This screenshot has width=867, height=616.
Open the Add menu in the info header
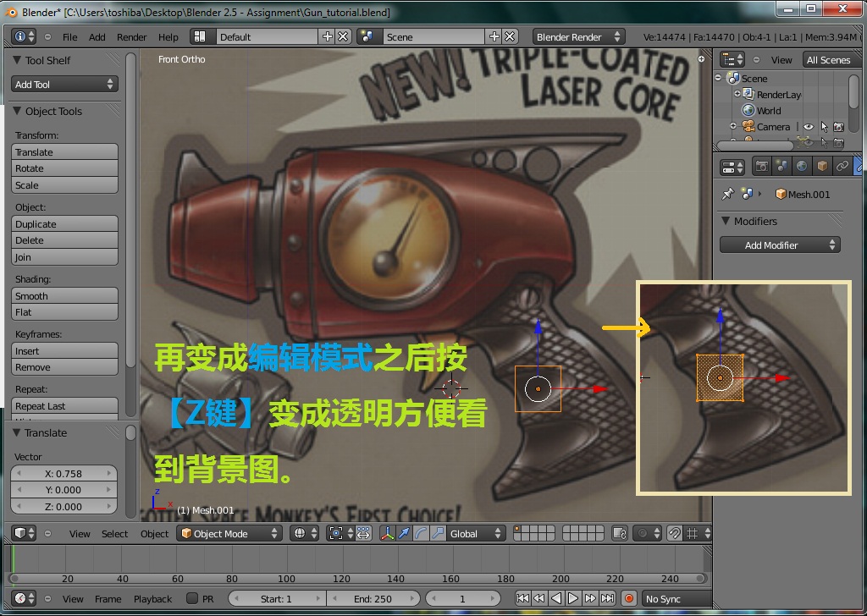coord(97,37)
